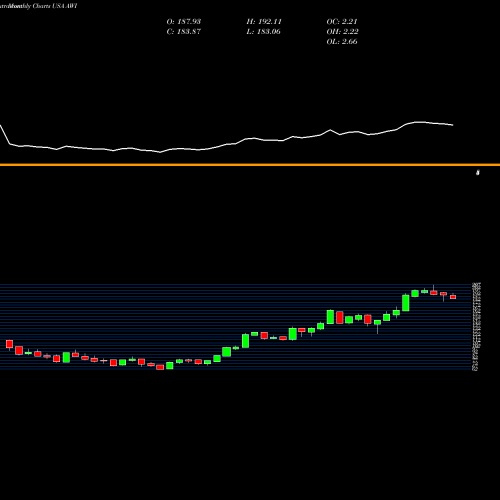Click the white indicator line's right end point

tap(453, 125)
